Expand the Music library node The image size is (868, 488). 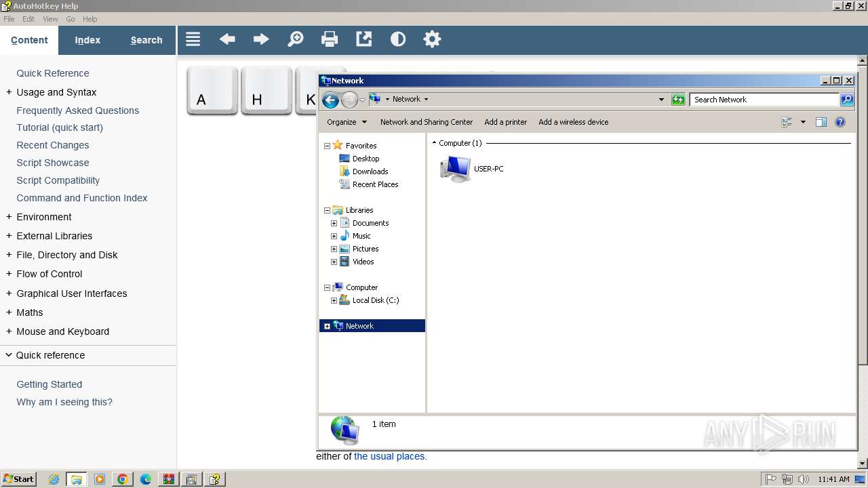334,236
